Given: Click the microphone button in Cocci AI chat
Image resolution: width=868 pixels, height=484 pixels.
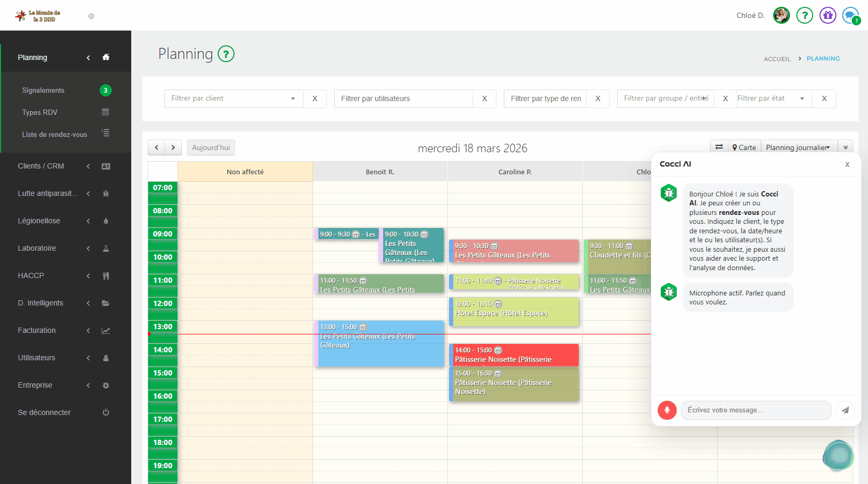Looking at the screenshot, I should pyautogui.click(x=667, y=410).
